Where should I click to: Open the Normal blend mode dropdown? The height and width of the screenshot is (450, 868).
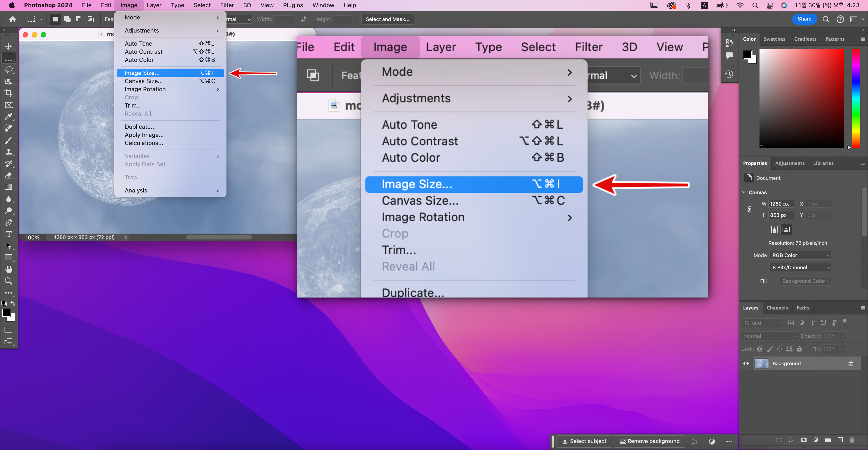(x=770, y=336)
